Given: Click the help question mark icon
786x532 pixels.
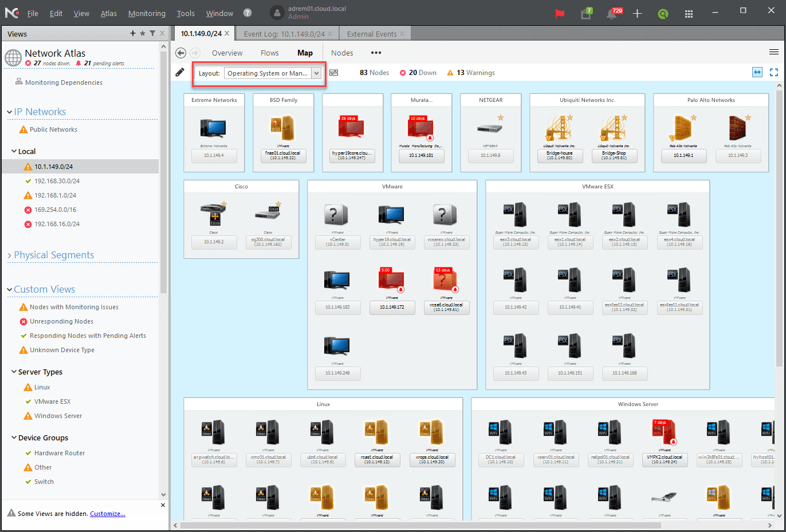Looking at the screenshot, I should (x=247, y=13).
